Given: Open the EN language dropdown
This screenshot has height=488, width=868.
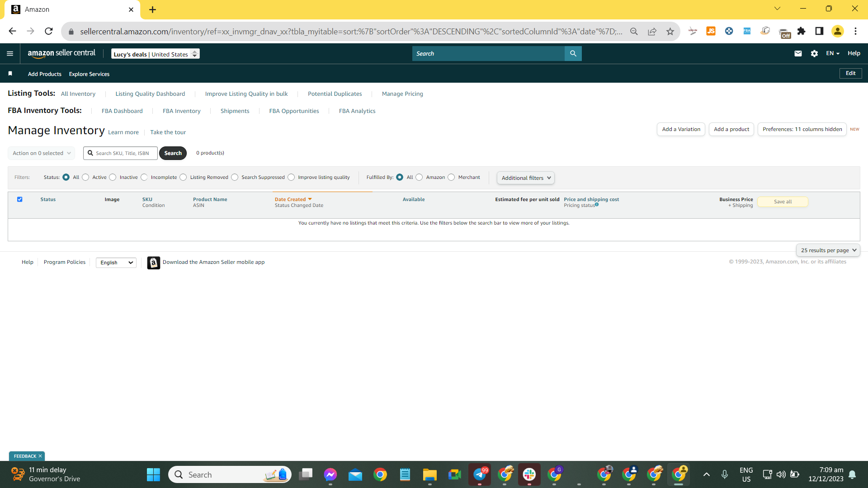Looking at the screenshot, I should point(833,53).
